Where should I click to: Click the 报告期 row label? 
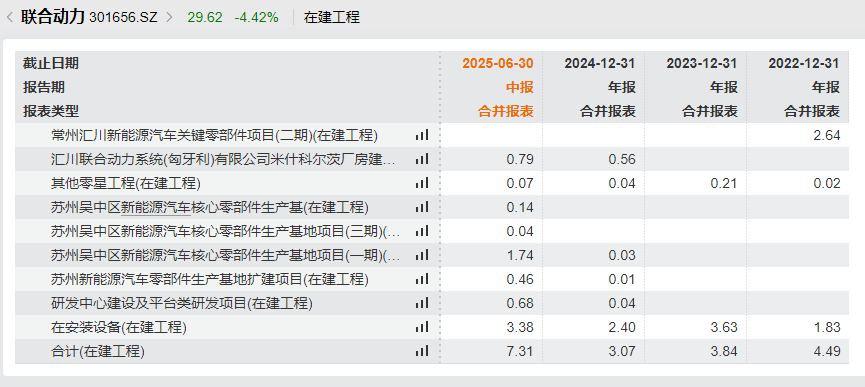(x=44, y=87)
